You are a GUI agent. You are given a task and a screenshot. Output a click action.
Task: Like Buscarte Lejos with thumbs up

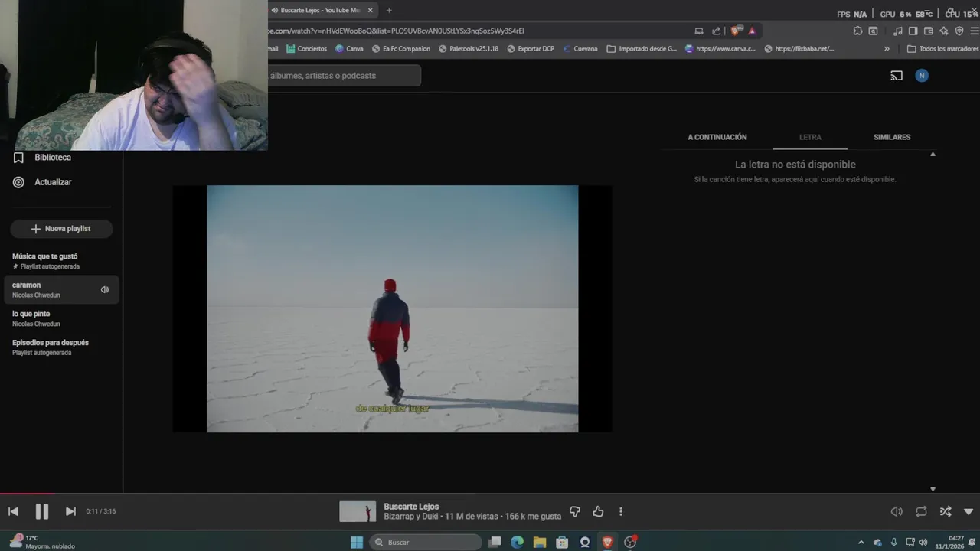pos(598,511)
